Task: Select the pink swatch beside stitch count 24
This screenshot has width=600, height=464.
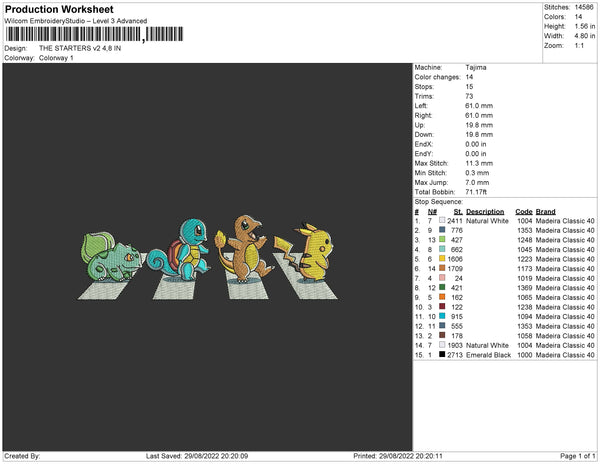Action: pos(442,278)
